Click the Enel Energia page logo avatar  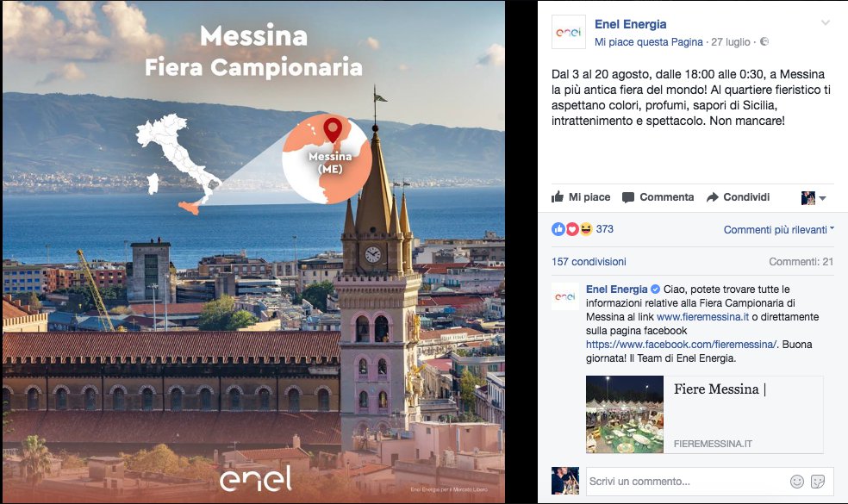(569, 32)
